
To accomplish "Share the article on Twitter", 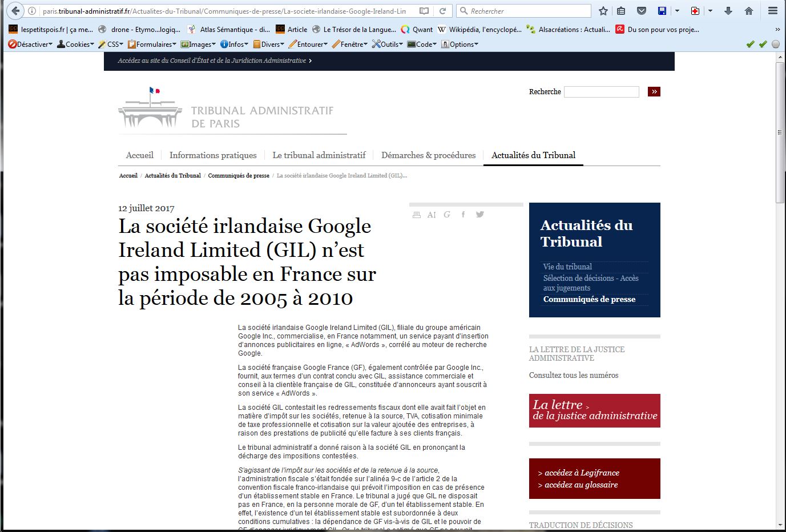I will [480, 215].
